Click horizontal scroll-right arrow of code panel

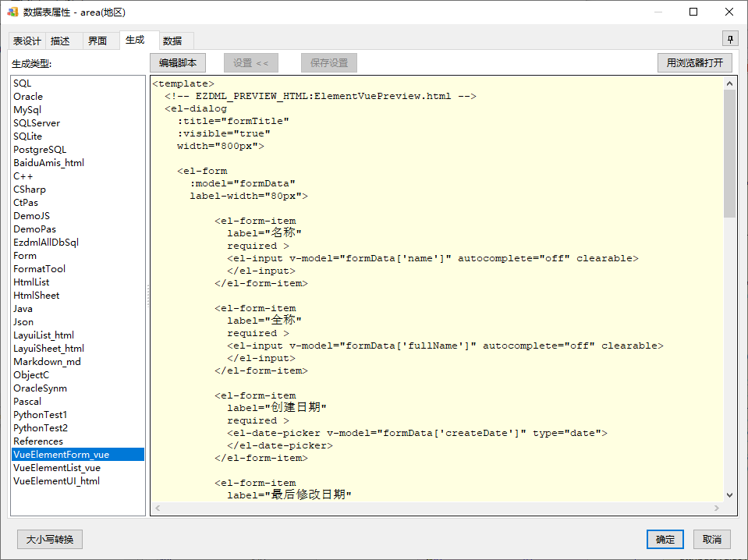click(x=717, y=508)
